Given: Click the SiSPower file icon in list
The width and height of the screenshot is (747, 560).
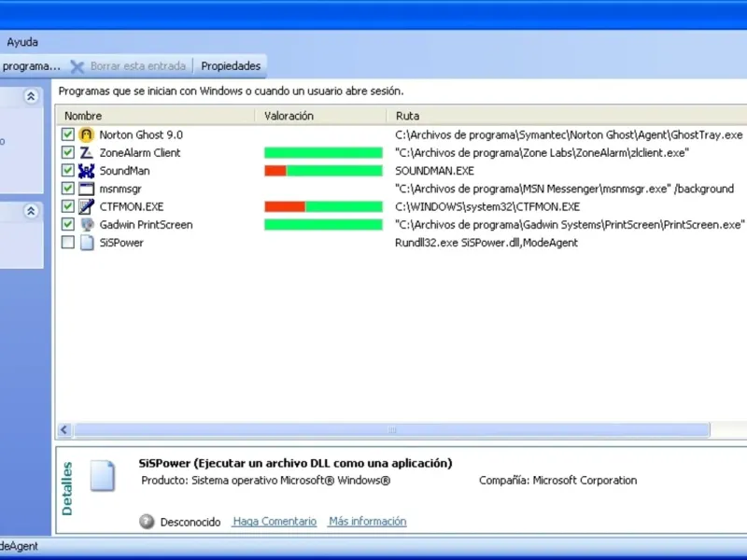Looking at the screenshot, I should tap(86, 243).
